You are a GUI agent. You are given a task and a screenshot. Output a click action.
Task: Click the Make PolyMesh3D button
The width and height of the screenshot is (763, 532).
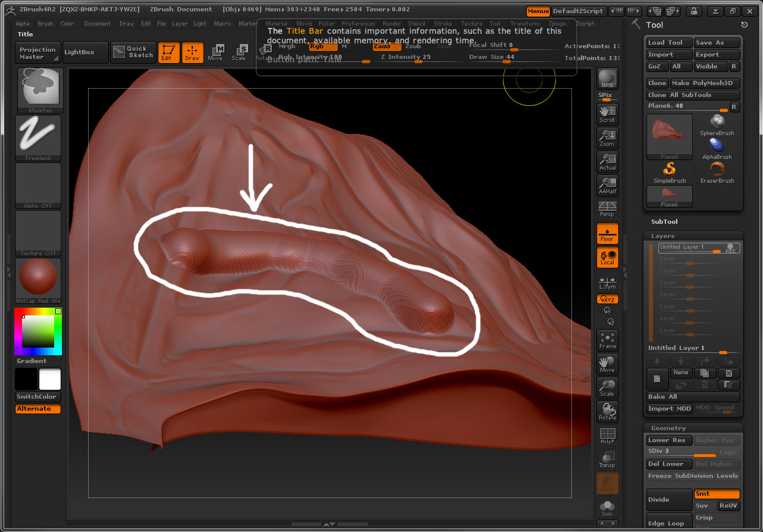(705, 83)
